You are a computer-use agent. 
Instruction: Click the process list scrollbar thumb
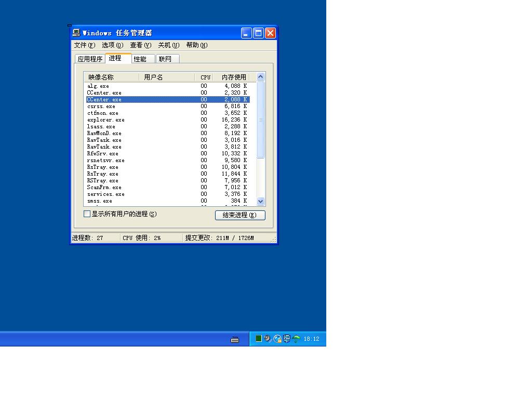(261, 119)
